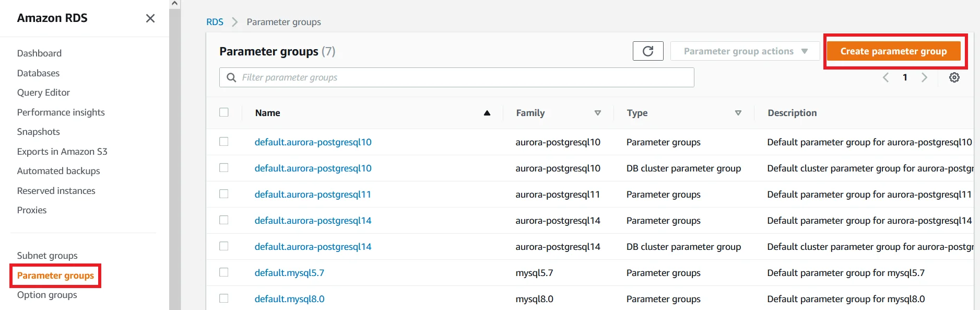Open Performance insights in sidebar
This screenshot has width=980, height=310.
[x=61, y=112]
